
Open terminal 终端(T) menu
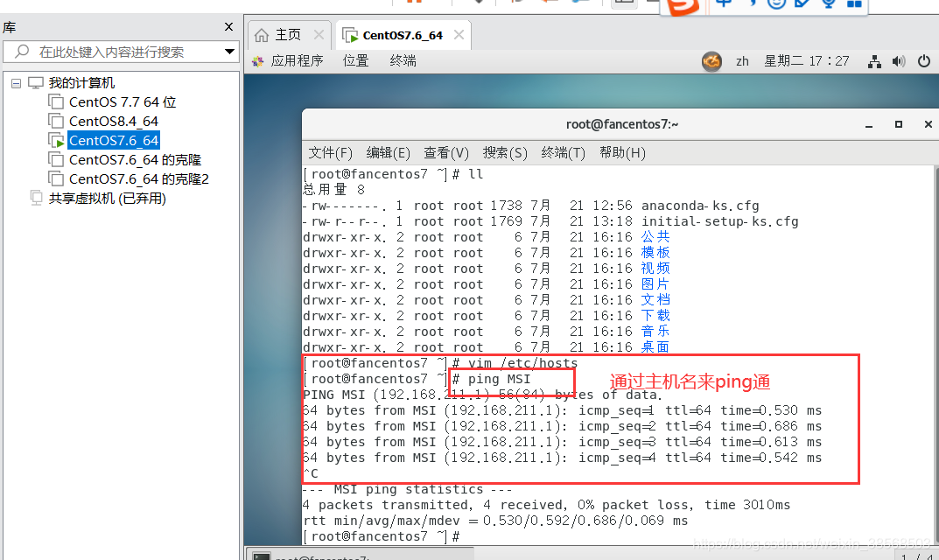coord(563,153)
